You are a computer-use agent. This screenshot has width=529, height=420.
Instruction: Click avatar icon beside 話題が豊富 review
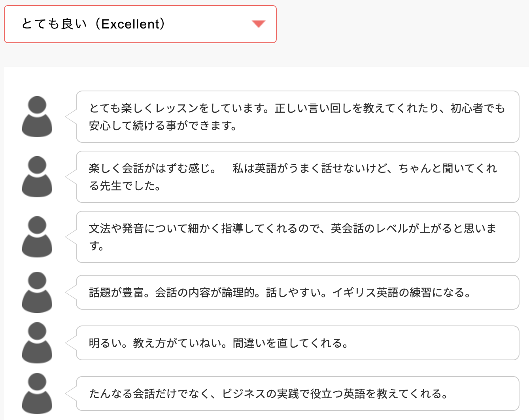[x=37, y=292]
